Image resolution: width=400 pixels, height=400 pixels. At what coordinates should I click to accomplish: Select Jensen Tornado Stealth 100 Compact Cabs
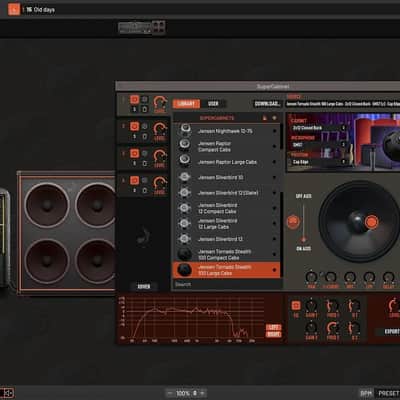tap(227, 254)
